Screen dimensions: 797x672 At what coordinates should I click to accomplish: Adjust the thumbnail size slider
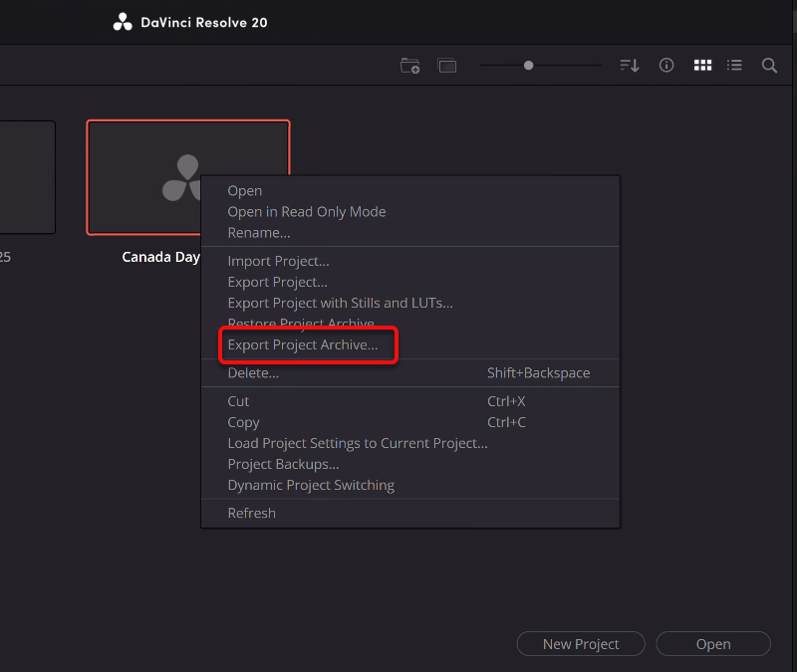[x=529, y=66]
